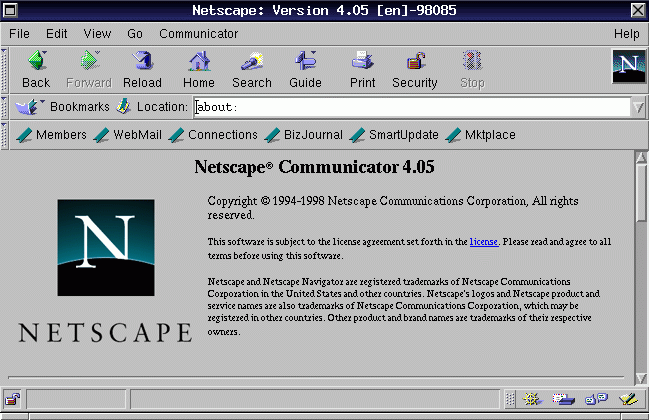Open the WebMail personal toolbar link
This screenshot has width=649, height=420.
pos(127,135)
